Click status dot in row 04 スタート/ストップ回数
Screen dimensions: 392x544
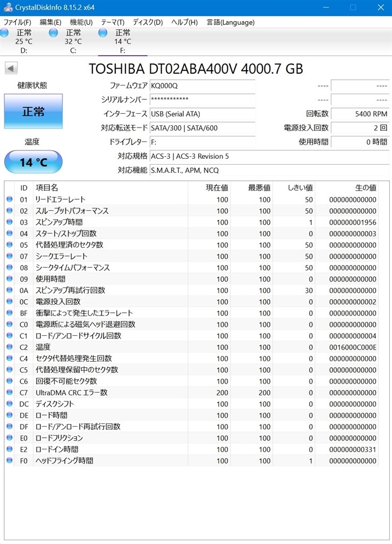pos(10,233)
